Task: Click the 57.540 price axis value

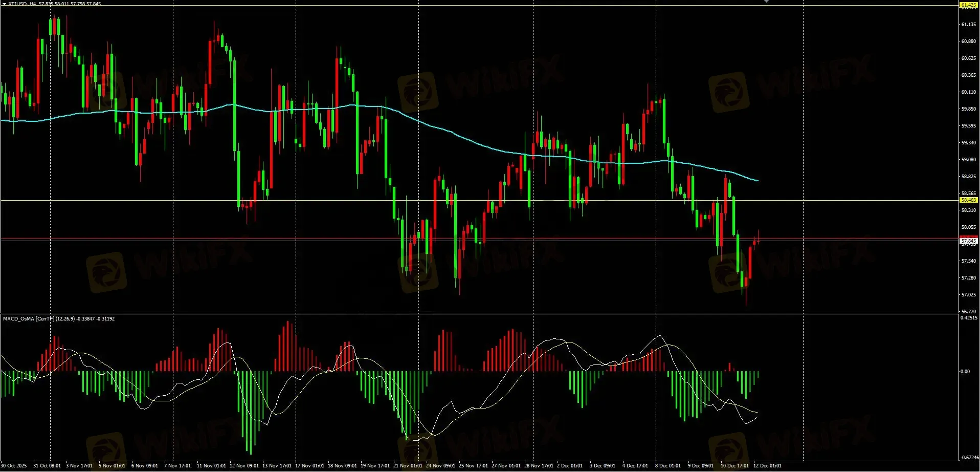Action: [969, 261]
